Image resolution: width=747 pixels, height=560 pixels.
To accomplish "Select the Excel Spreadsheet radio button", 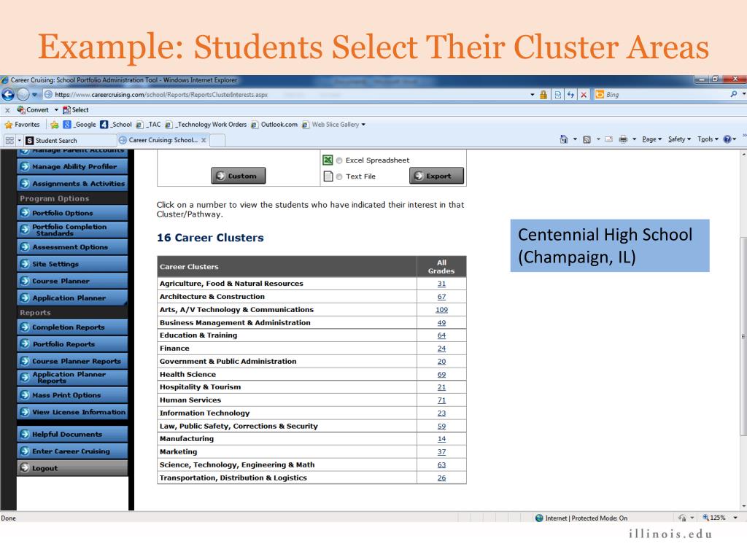I will coord(339,160).
